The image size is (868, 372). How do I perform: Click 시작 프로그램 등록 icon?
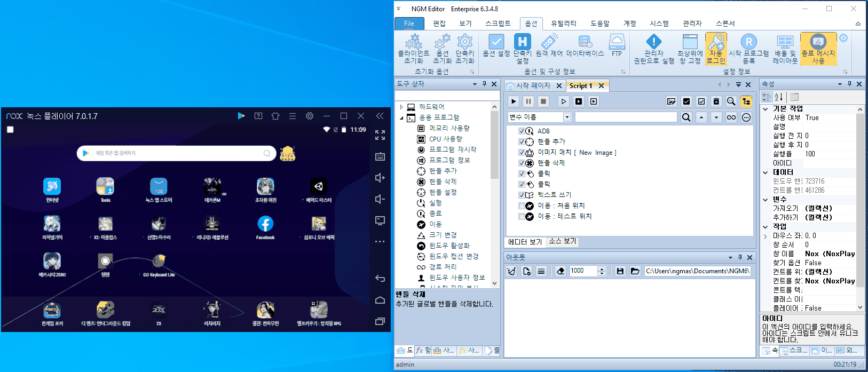[749, 49]
